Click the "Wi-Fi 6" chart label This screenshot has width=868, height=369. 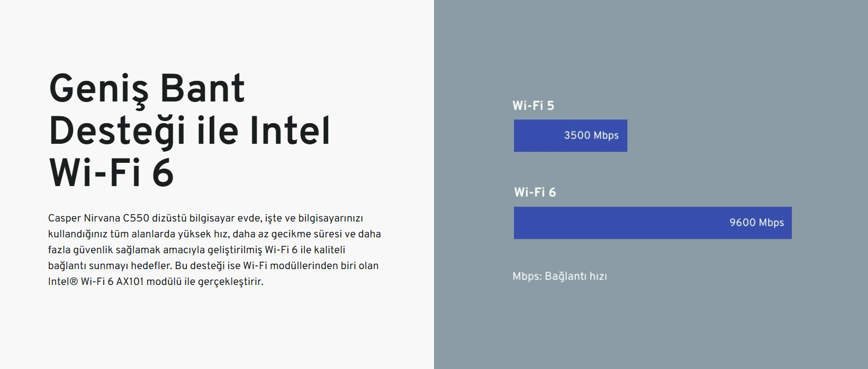coord(535,192)
